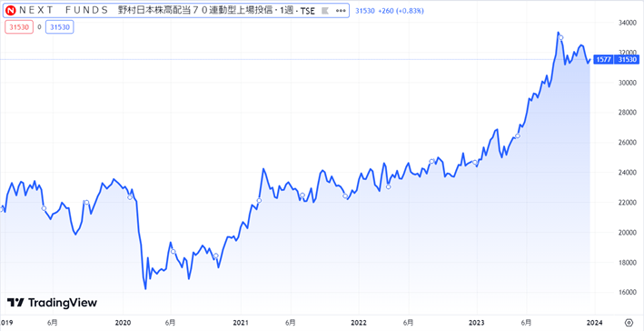Click the dividend marker at mid-2023 near 26400
The width and height of the screenshot is (644, 331).
point(518,135)
